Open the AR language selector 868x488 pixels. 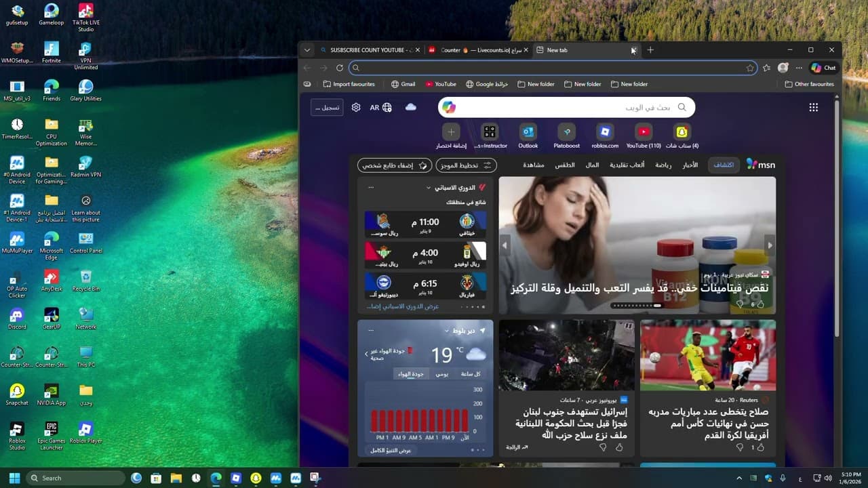click(381, 107)
